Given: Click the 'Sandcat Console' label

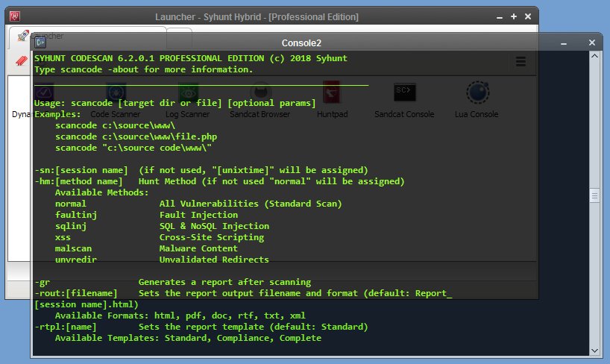Looking at the screenshot, I should tap(404, 114).
